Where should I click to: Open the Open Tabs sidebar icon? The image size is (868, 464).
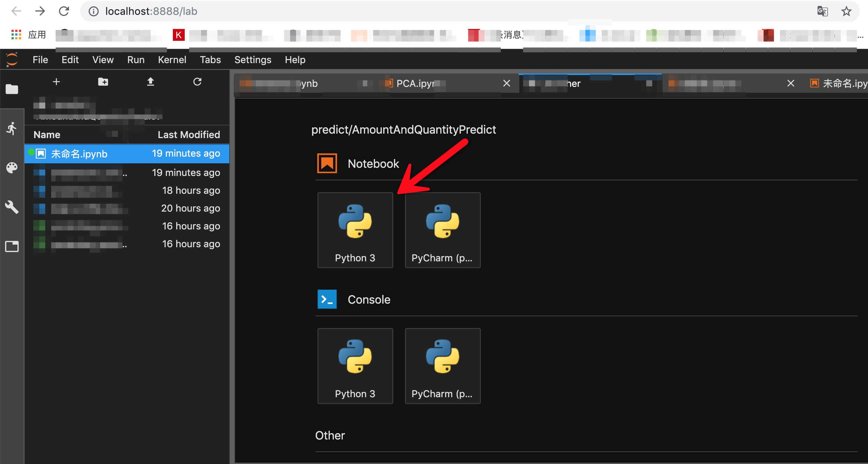coord(12,246)
